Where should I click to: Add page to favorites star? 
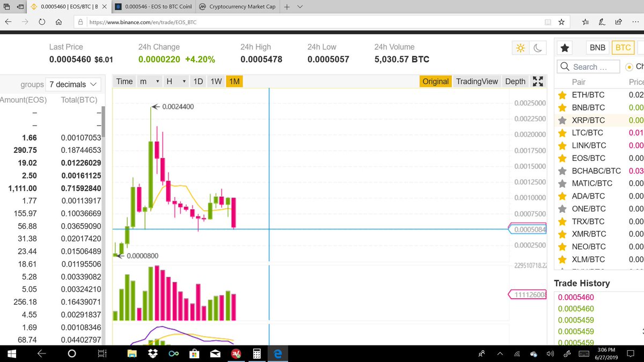pyautogui.click(x=561, y=23)
